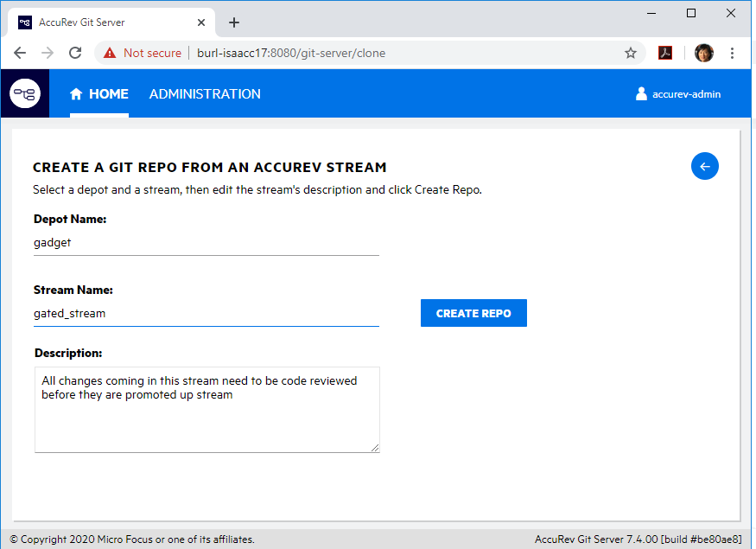This screenshot has width=756, height=549.
Task: Click in the Depot Name field
Action: [x=206, y=243]
